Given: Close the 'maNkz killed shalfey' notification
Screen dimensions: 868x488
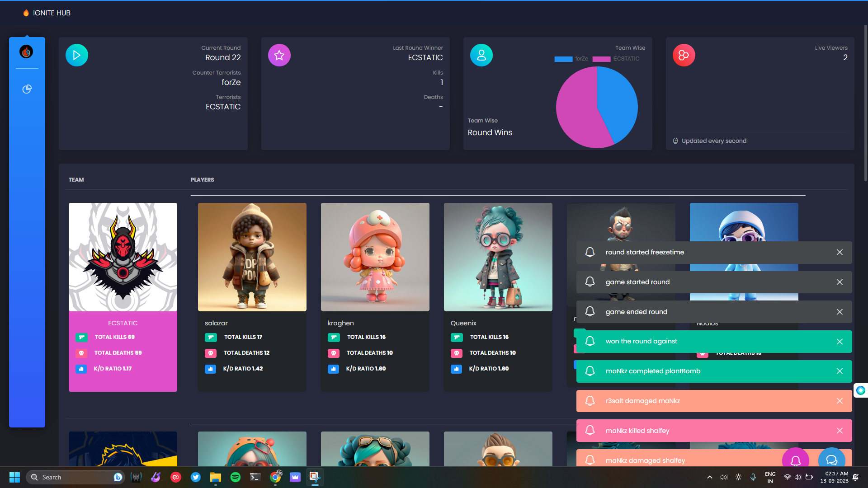Looking at the screenshot, I should [x=840, y=431].
